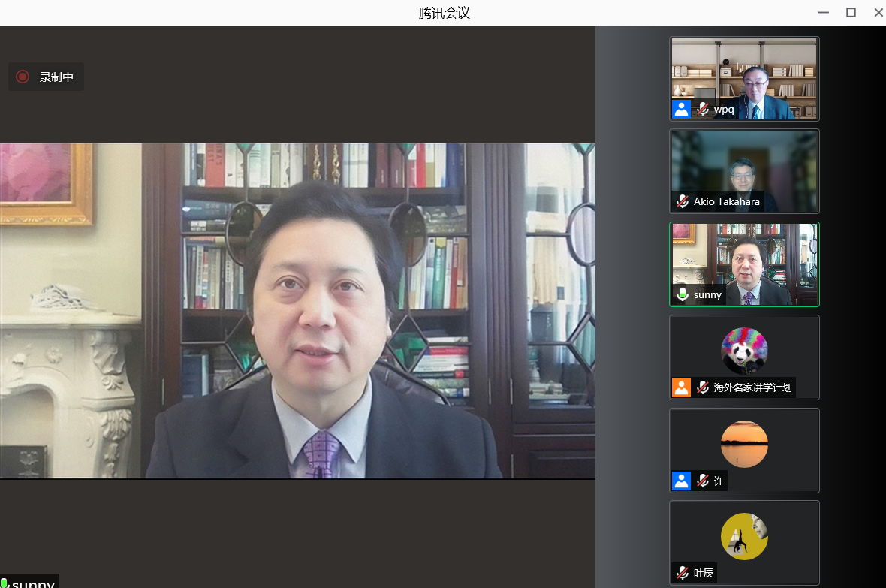Maximize the 腾讯会议 window

coord(851,12)
